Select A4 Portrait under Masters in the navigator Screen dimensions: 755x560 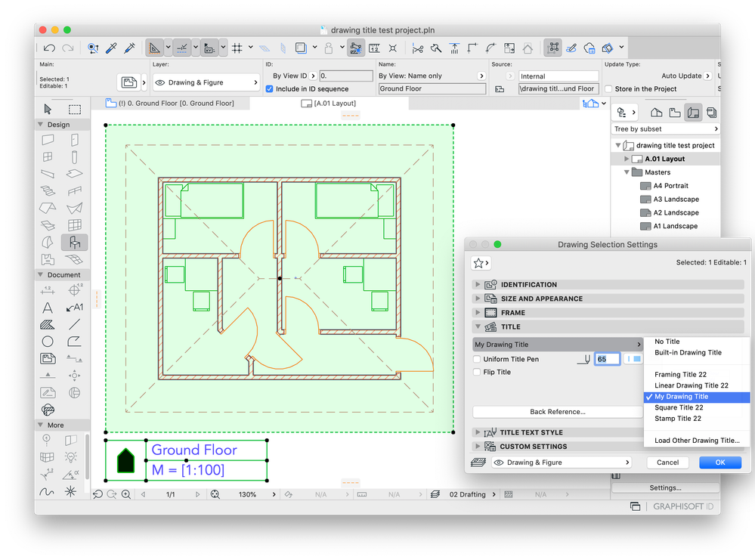pos(670,185)
